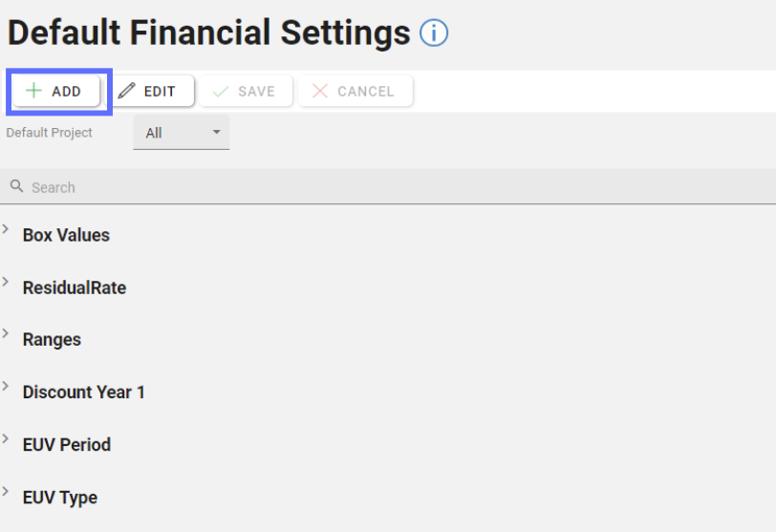Click the pencil icon on EDIT
Image resolution: width=776 pixels, height=532 pixels.
point(127,92)
